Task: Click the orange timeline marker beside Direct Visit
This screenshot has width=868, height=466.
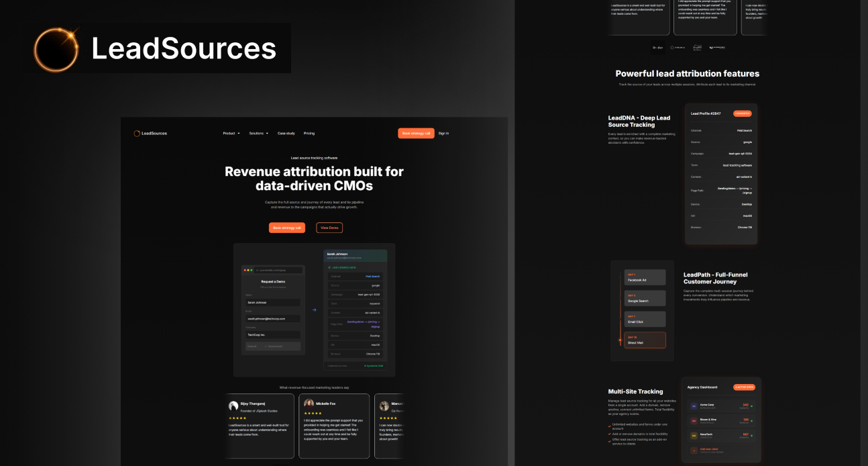Action: coord(620,340)
